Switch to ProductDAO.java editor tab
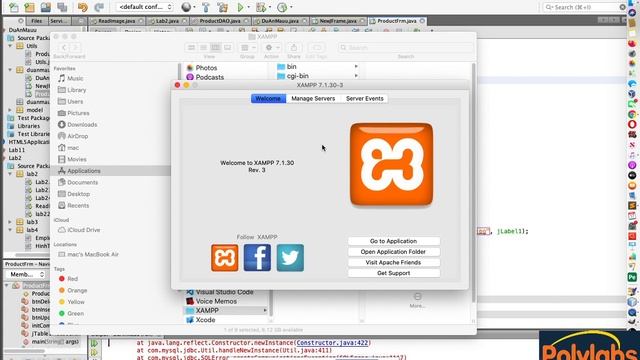Viewport: 640px width, 360px height. [x=220, y=21]
